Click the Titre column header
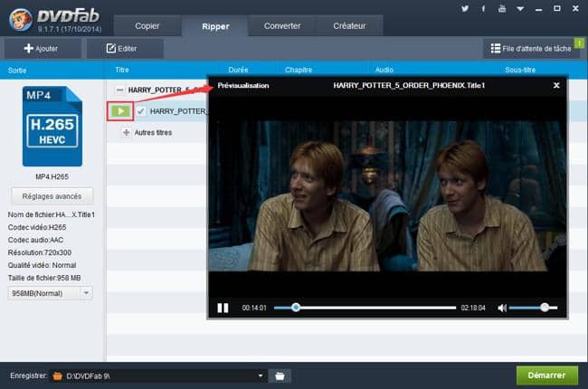This screenshot has height=389, width=588. pos(122,70)
